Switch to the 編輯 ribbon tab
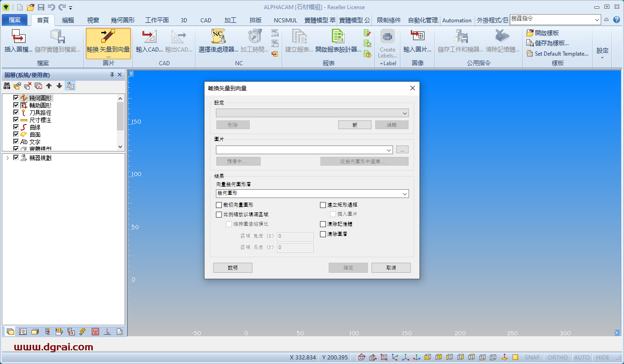Screen dimensions: 624x364 pos(68,20)
